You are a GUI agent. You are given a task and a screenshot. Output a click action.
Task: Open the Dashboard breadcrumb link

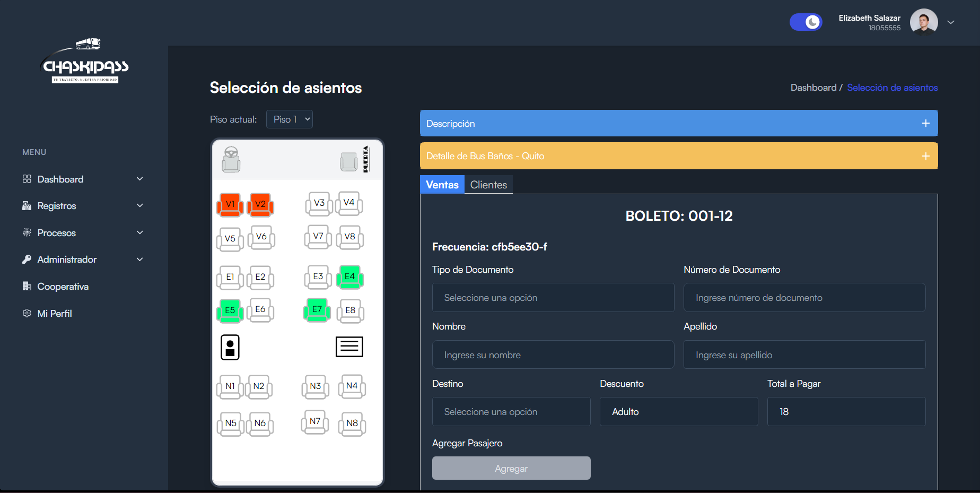coord(813,87)
